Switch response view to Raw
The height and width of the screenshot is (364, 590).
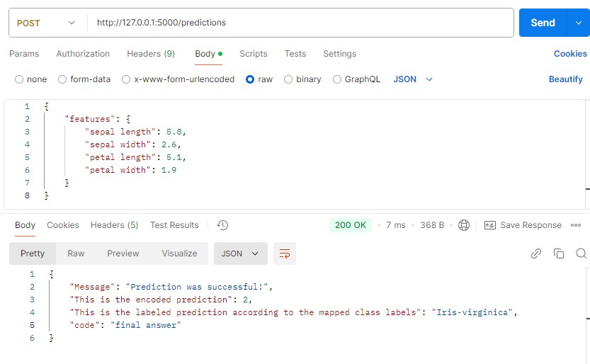point(76,254)
